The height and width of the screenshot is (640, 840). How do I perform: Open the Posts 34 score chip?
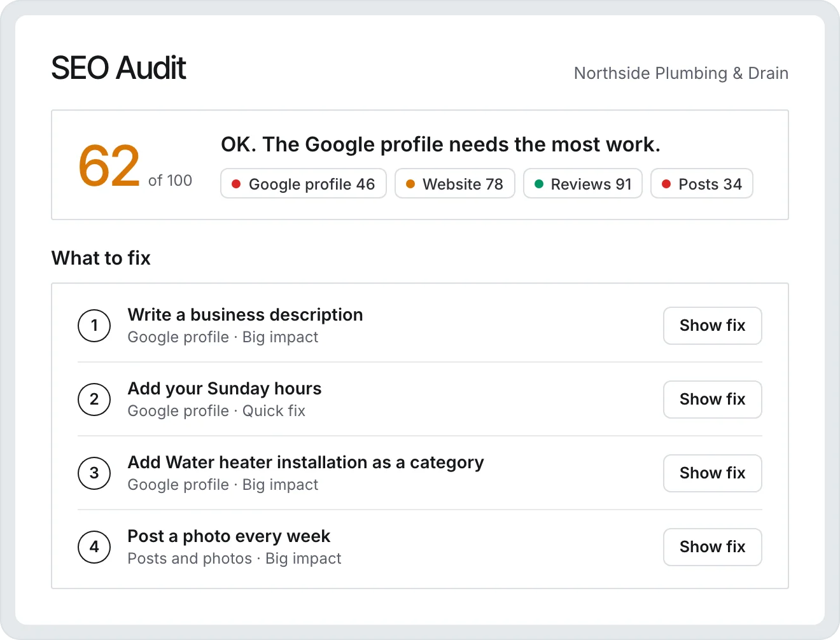point(702,183)
